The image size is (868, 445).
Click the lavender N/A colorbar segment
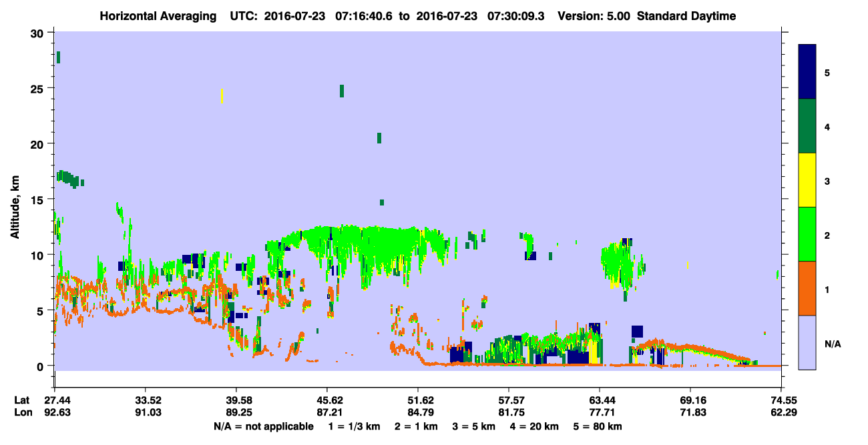[807, 342]
